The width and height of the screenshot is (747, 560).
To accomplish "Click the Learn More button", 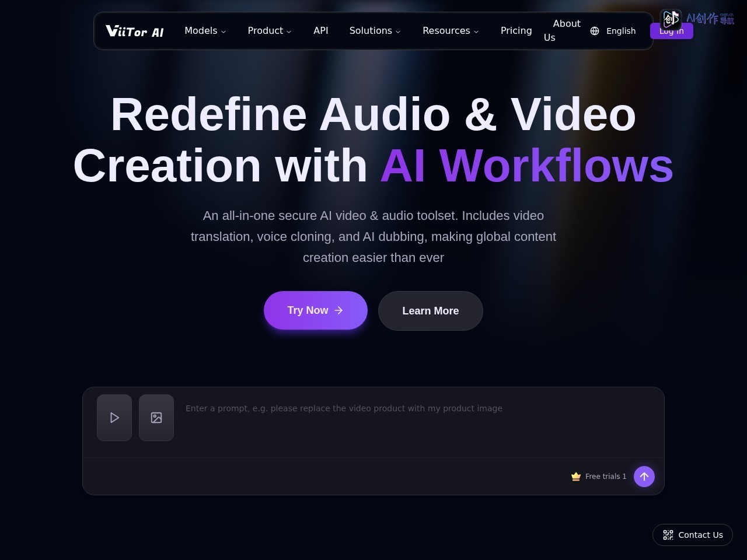I will [431, 311].
